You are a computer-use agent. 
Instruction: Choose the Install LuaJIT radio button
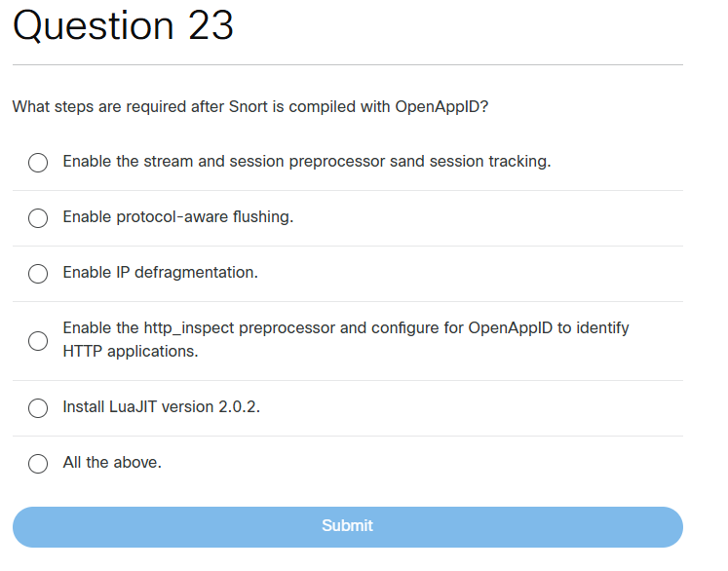38,408
